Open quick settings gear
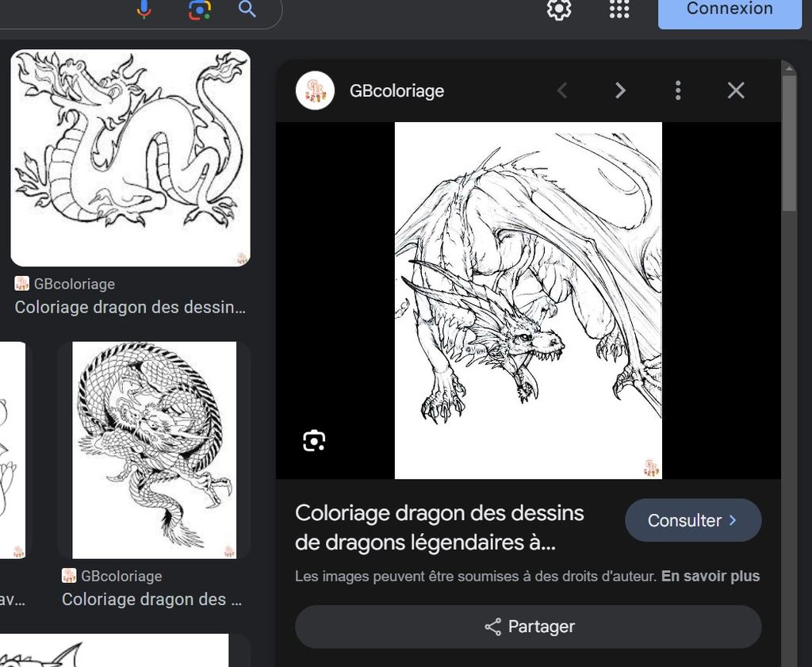 click(x=559, y=9)
